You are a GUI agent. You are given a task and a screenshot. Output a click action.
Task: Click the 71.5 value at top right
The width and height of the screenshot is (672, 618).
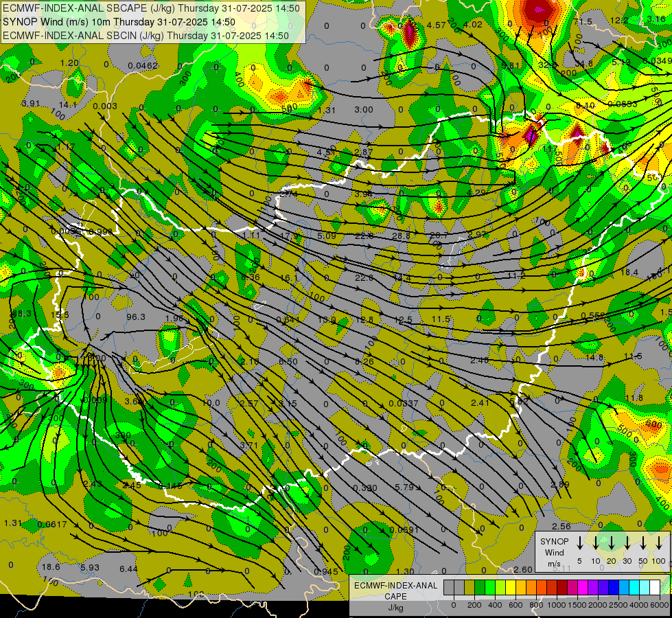pyautogui.click(x=583, y=21)
